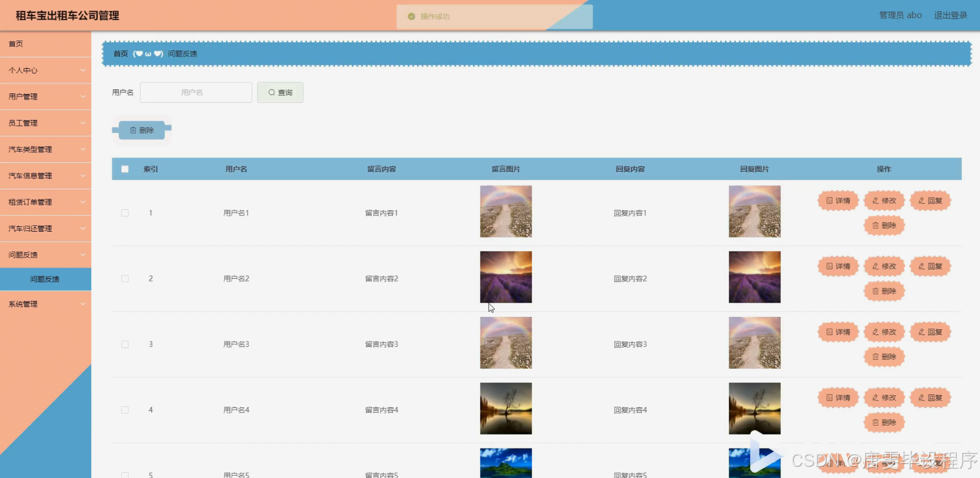The height and width of the screenshot is (478, 980).
Task: Delete the row 用户名3 entry
Action: 884,357
